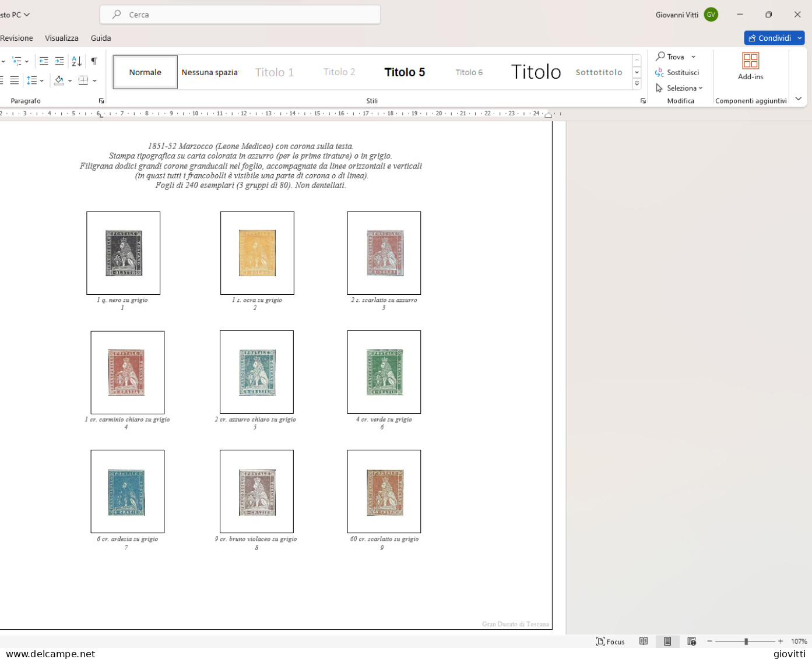Open the Add-ins panel
The height and width of the screenshot is (659, 812).
click(x=750, y=66)
